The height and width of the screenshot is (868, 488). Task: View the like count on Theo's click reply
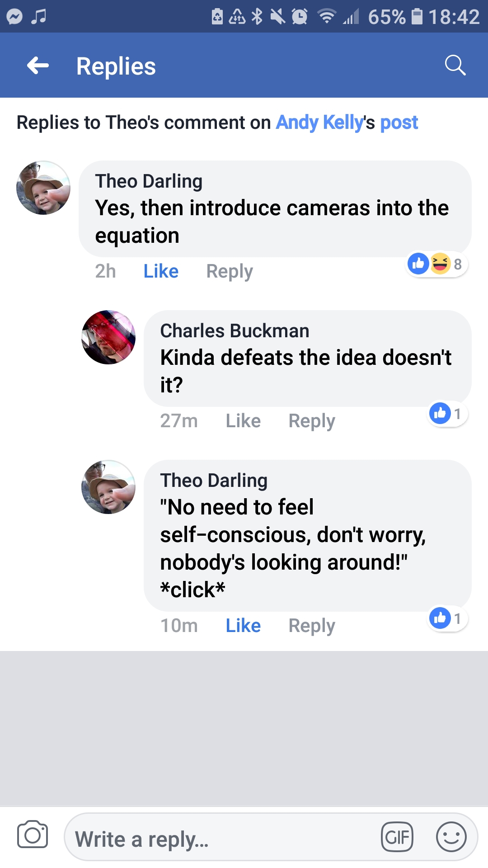(x=447, y=618)
